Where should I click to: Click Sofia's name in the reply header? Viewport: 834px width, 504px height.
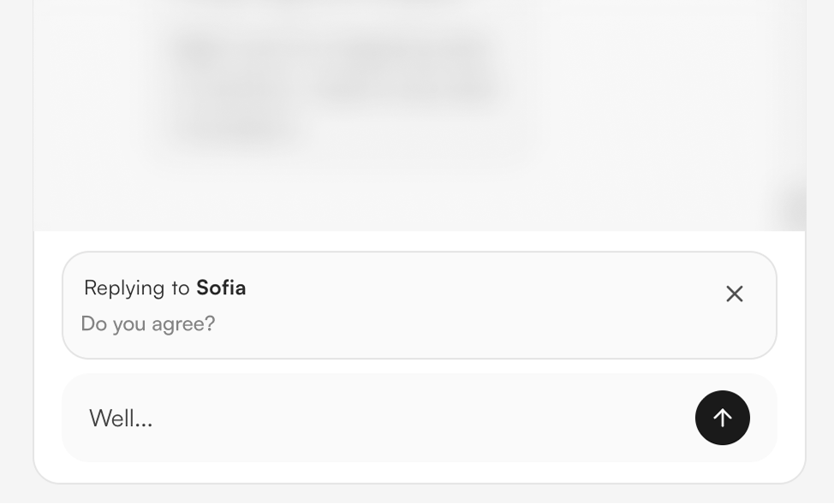(222, 288)
